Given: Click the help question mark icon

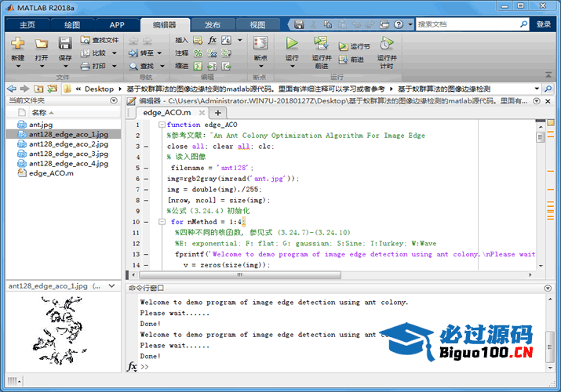Looking at the screenshot, I should click(399, 24).
